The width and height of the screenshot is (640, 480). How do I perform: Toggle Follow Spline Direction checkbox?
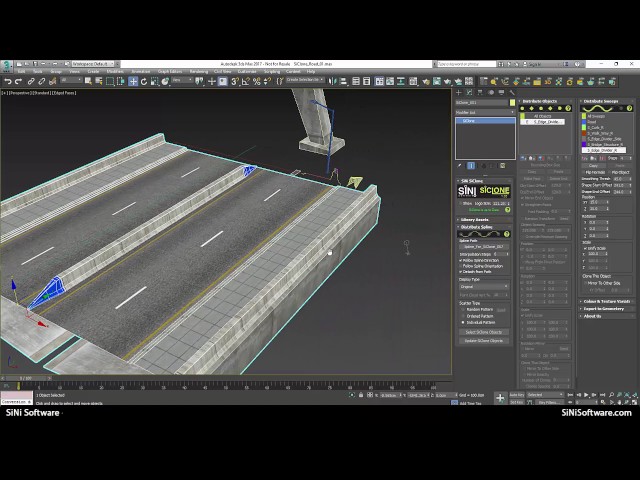pyautogui.click(x=480, y=260)
